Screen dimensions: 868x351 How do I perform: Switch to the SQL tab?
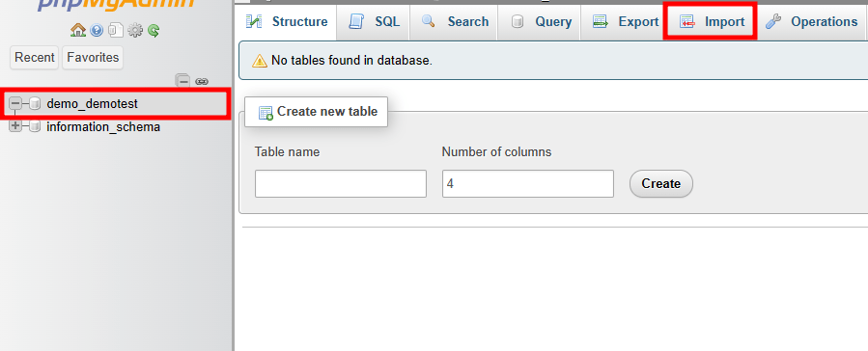(373, 22)
